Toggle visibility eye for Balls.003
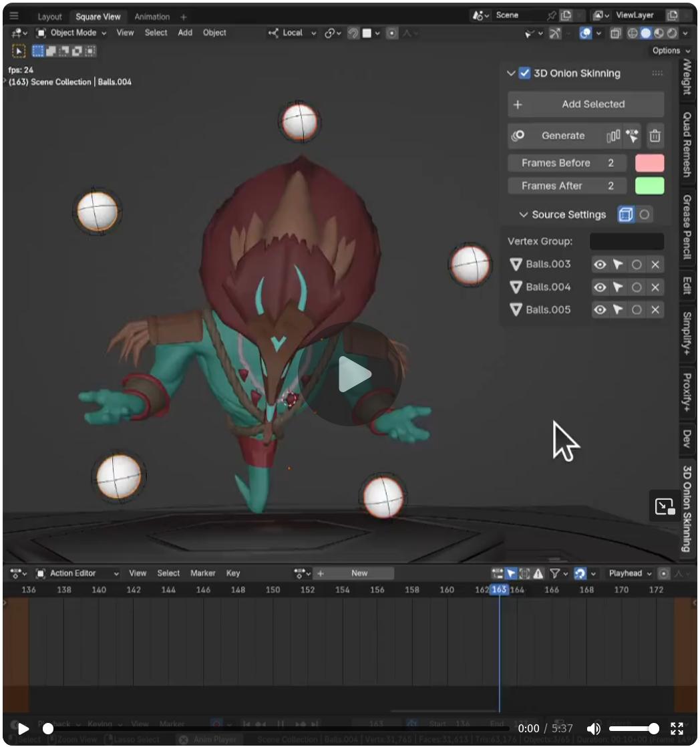This screenshot has height=747, width=700. click(600, 265)
